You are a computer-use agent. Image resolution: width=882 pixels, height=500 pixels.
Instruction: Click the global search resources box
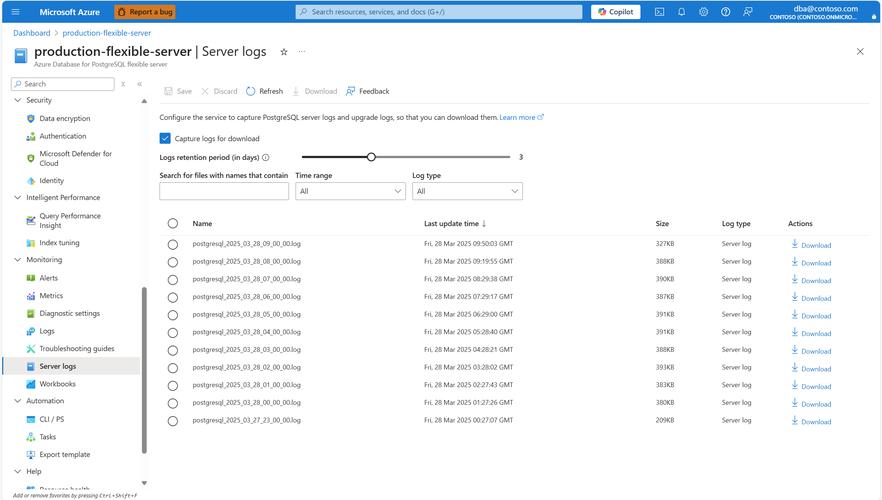[439, 12]
